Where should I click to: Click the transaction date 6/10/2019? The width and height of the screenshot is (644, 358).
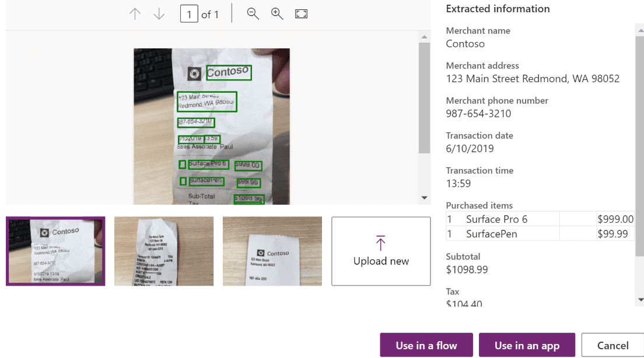point(470,148)
